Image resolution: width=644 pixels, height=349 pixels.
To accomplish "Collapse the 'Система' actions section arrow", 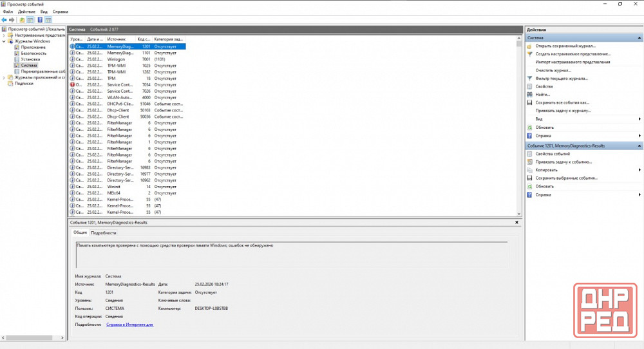I will [x=639, y=38].
